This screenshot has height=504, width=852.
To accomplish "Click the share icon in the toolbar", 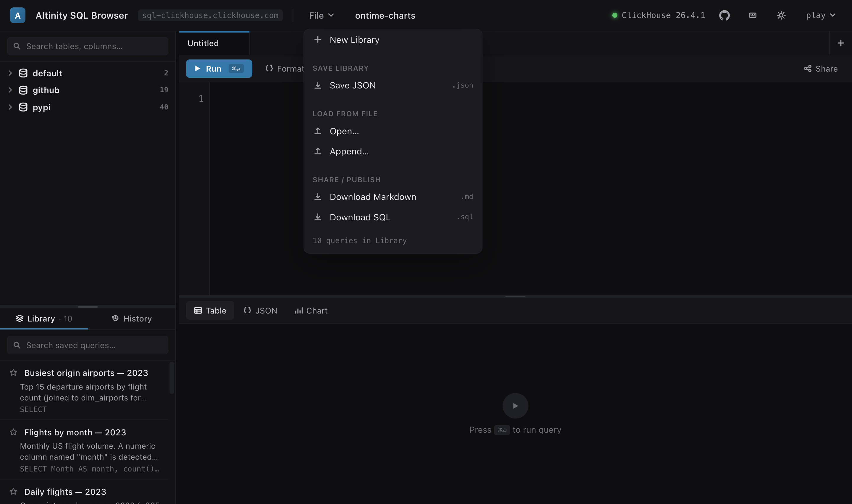I will tap(808, 69).
